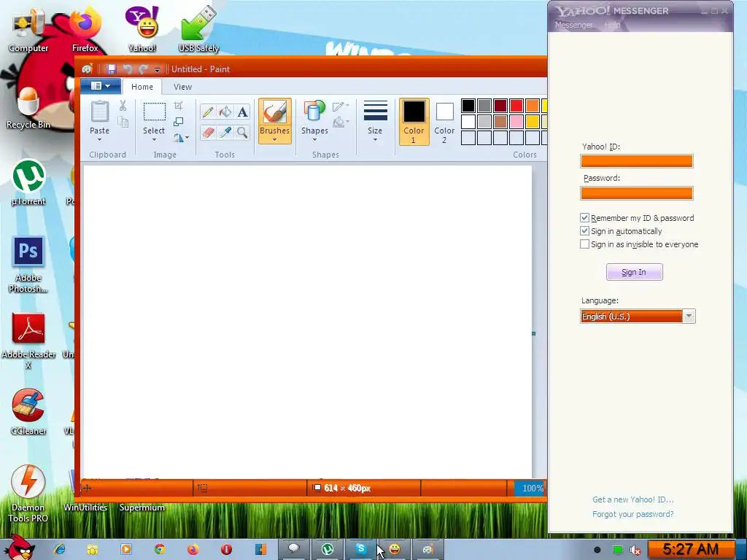Click the 100% zoom level in status bar

(532, 488)
